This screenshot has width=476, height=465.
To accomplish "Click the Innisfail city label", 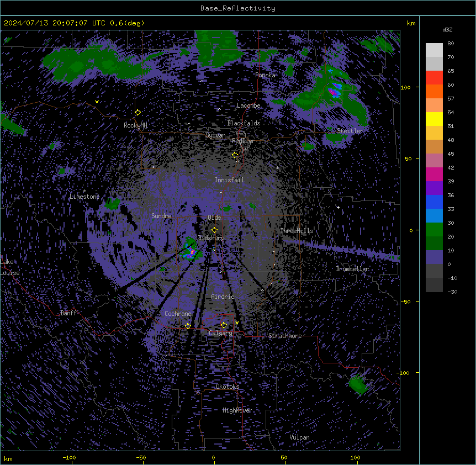I will (229, 180).
